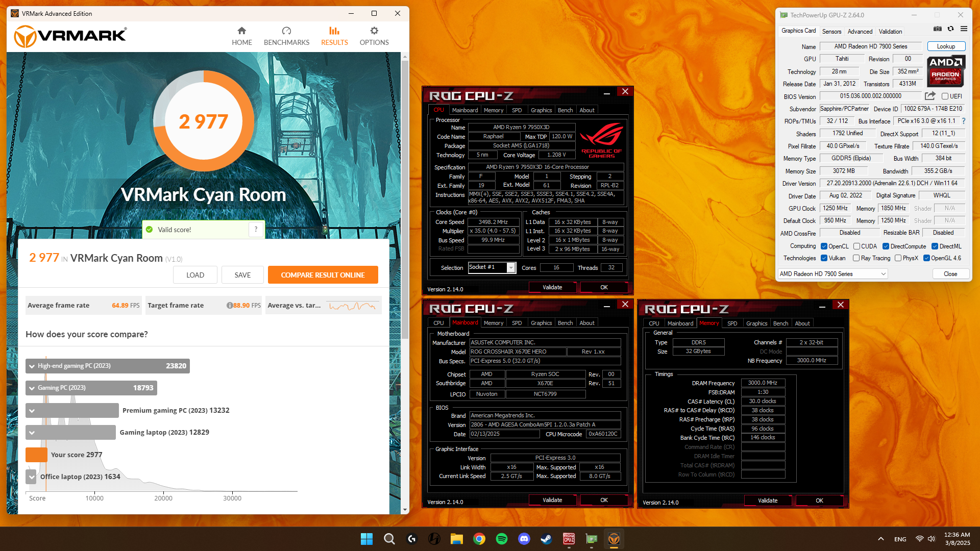Open Spotify from taskbar
This screenshot has height=551, width=980.
[x=502, y=539]
